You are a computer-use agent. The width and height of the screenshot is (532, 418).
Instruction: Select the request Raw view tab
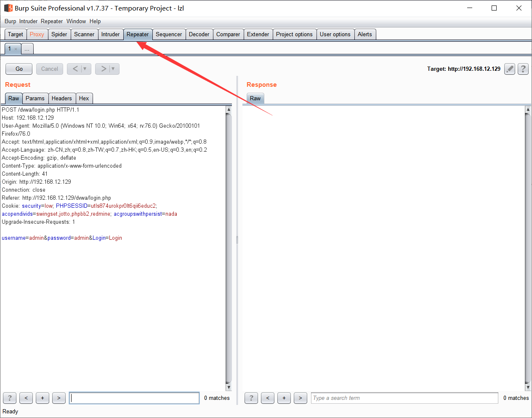click(x=13, y=98)
